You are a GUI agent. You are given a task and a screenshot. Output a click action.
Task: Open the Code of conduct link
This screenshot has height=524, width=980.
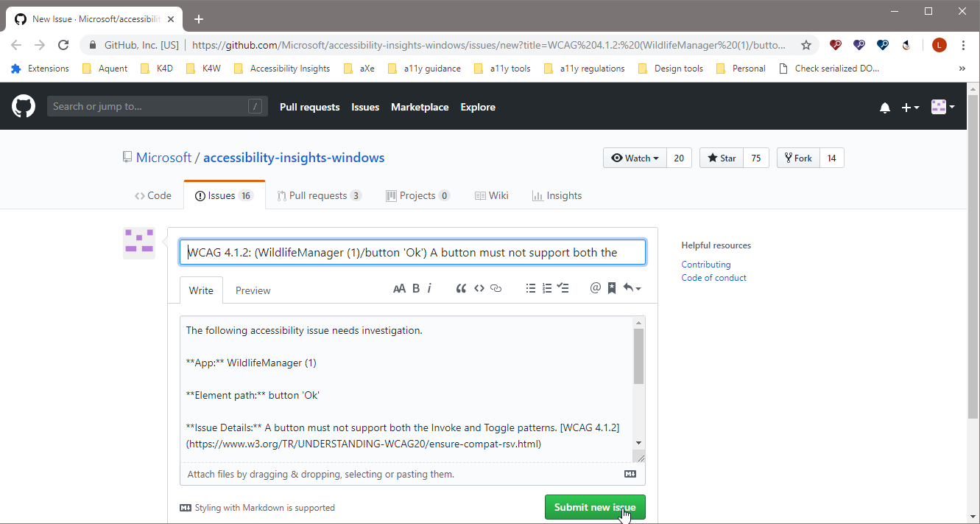(x=713, y=278)
